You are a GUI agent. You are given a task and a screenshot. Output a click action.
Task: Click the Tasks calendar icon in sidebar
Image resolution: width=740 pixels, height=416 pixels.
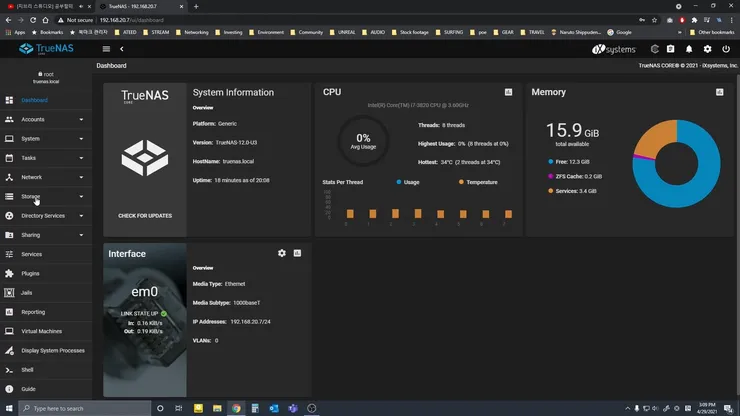tap(9, 158)
